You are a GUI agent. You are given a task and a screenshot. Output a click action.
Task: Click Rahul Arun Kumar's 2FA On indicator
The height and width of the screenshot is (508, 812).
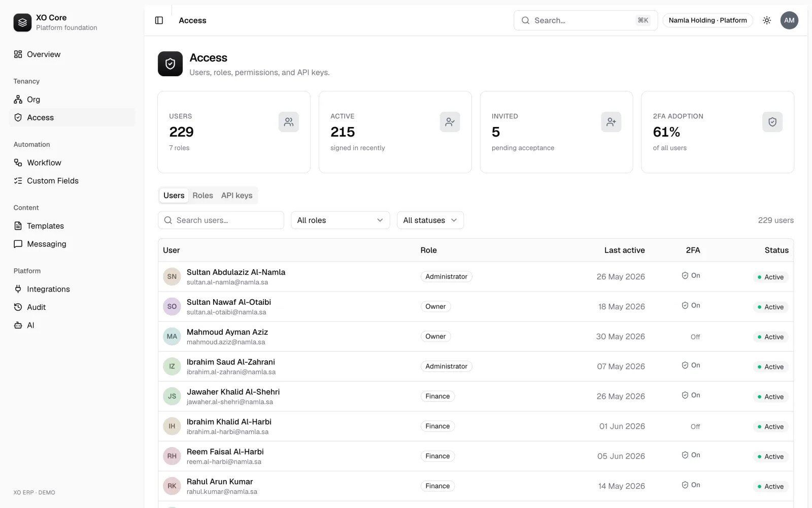click(x=691, y=485)
